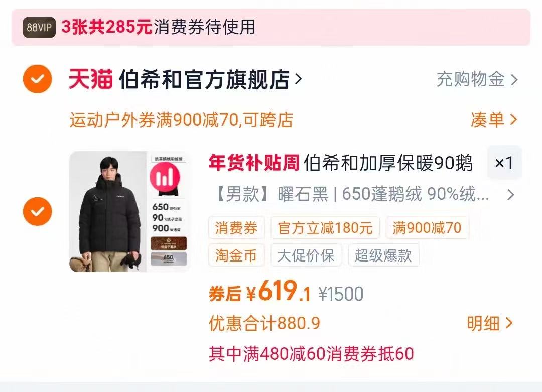542x392 pixels.
Task: Tap the 满900减70 tag
Action: [427, 228]
